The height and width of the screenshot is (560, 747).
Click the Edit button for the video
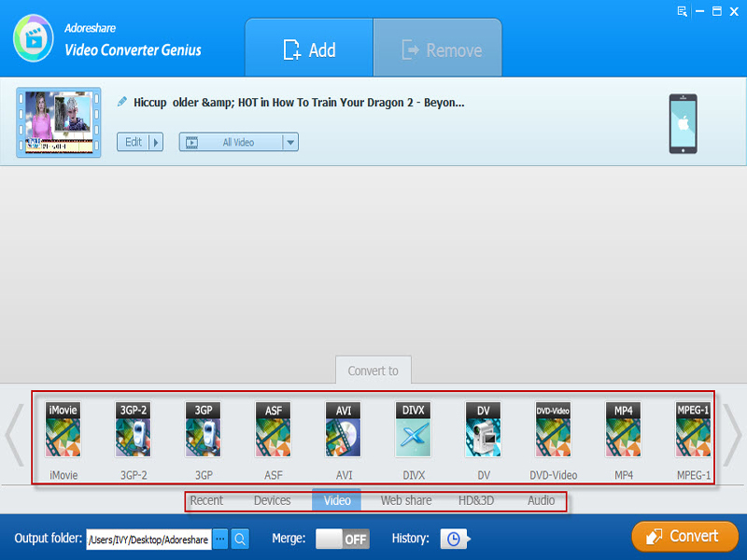click(x=134, y=142)
